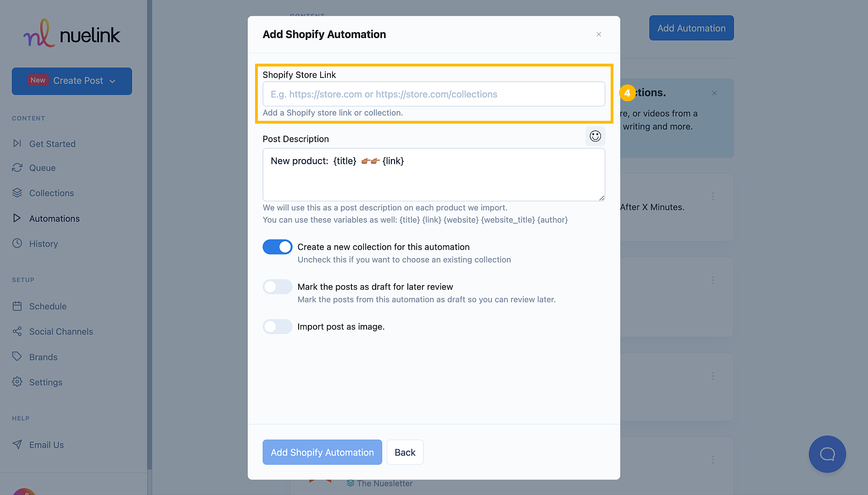The width and height of the screenshot is (868, 495).
Task: Open Get Started page
Action: pos(52,144)
